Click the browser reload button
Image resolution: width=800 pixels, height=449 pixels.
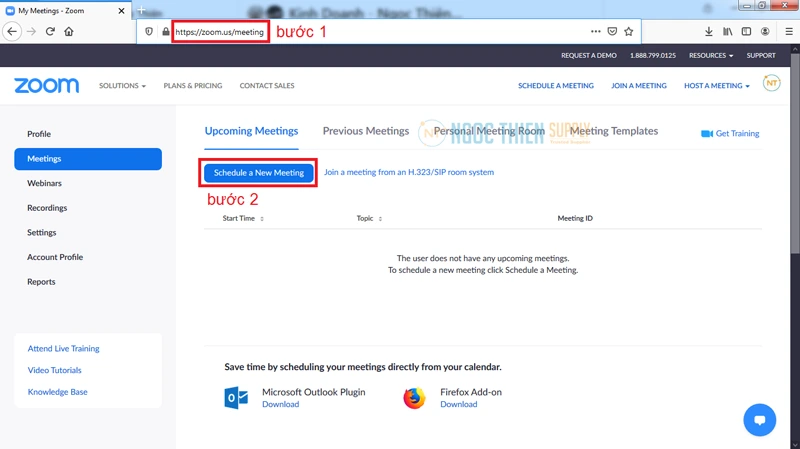coord(50,32)
